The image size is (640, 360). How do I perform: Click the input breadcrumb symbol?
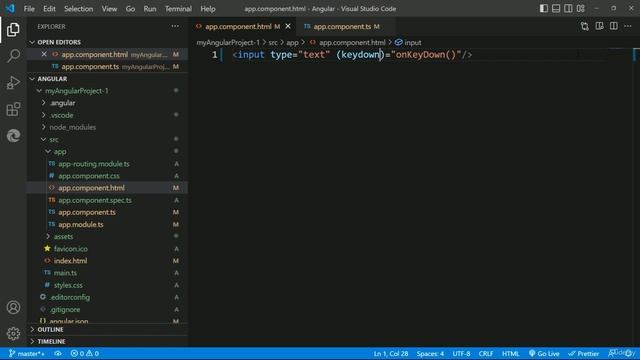tap(408, 42)
